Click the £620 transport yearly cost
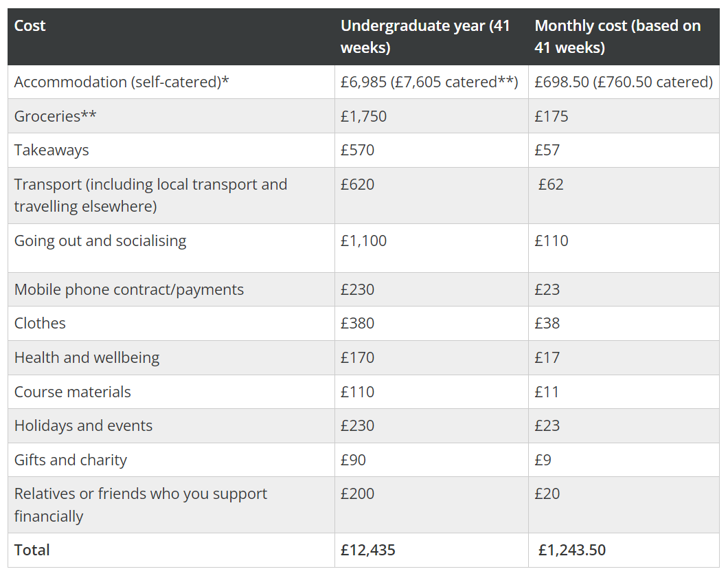Image resolution: width=728 pixels, height=578 pixels. pyautogui.click(x=357, y=184)
